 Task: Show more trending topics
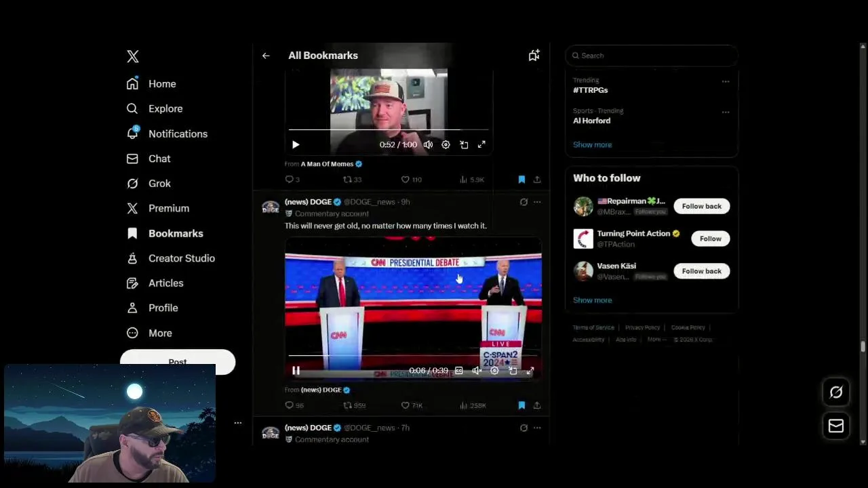tap(592, 144)
